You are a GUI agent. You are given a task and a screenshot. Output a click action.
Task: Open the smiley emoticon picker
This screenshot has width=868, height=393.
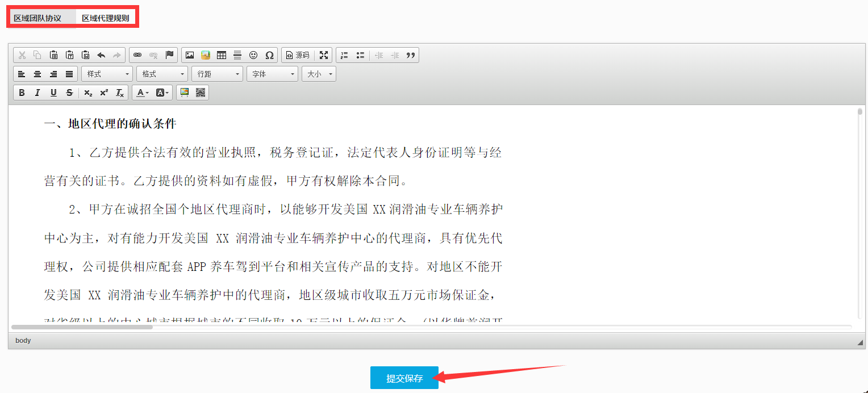tap(253, 55)
